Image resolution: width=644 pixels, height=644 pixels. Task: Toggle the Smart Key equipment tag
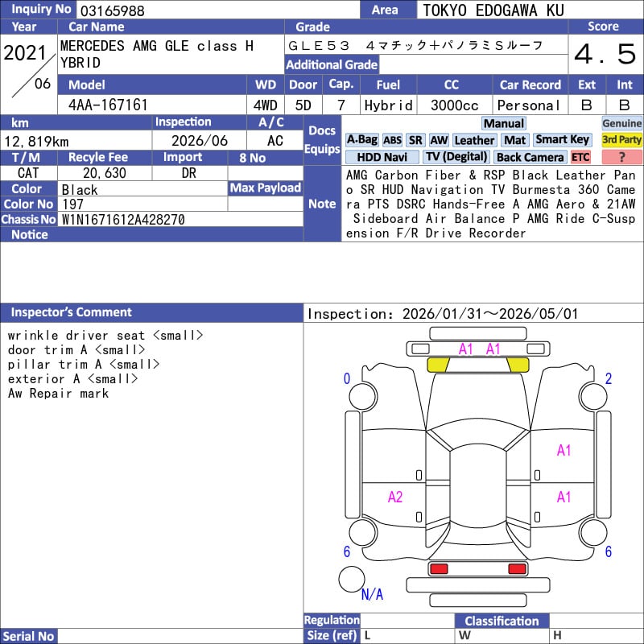[x=562, y=140]
